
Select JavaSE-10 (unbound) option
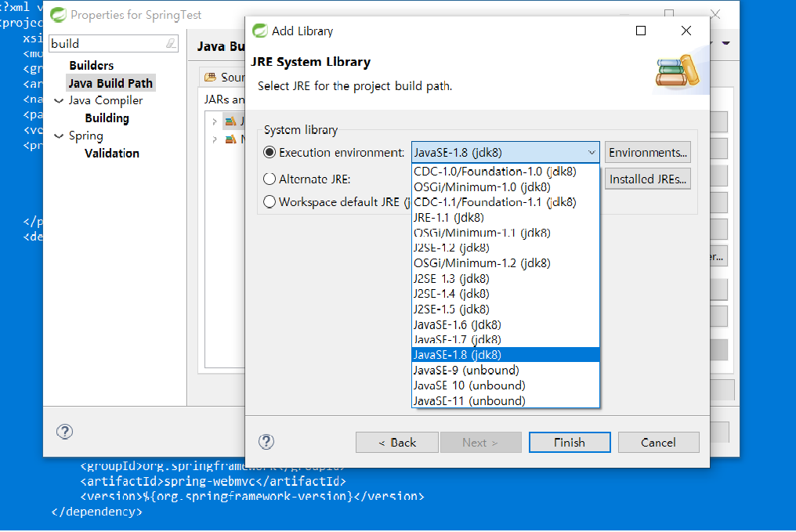click(x=505, y=385)
